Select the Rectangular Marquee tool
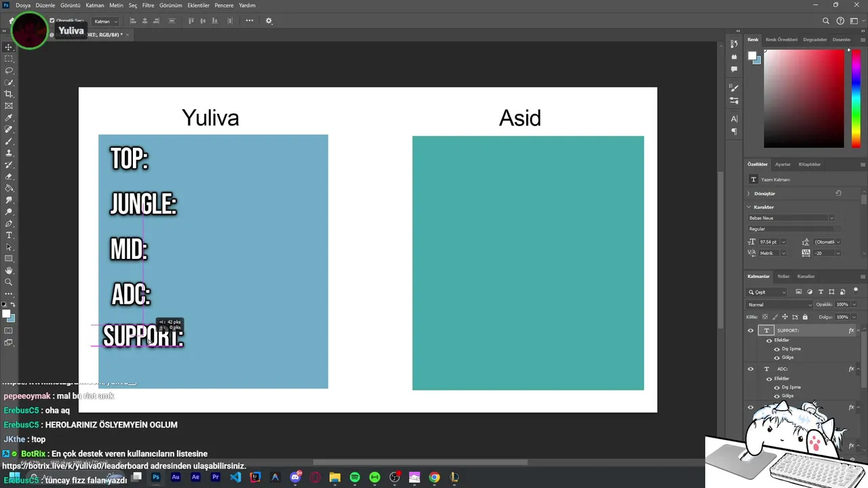 (x=9, y=59)
